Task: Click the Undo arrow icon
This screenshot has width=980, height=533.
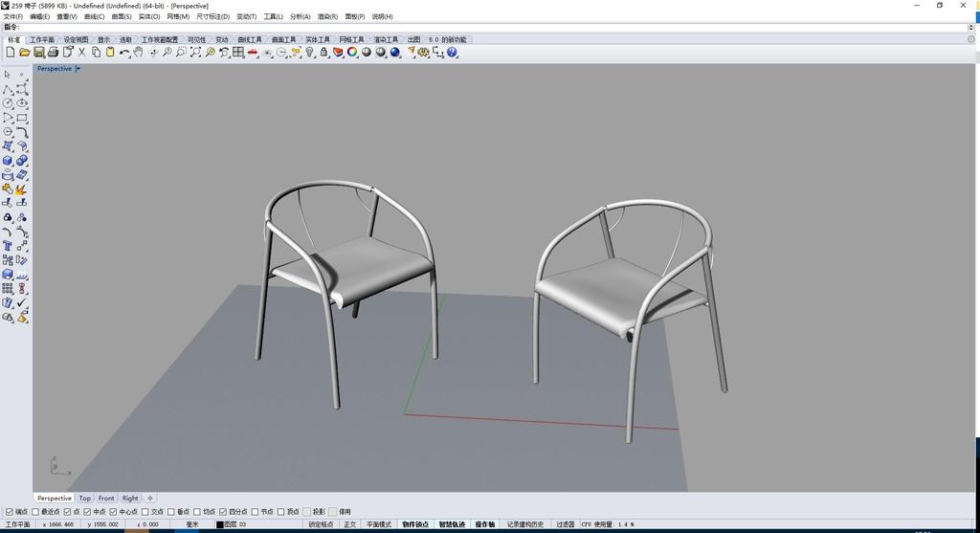Action: click(x=124, y=53)
